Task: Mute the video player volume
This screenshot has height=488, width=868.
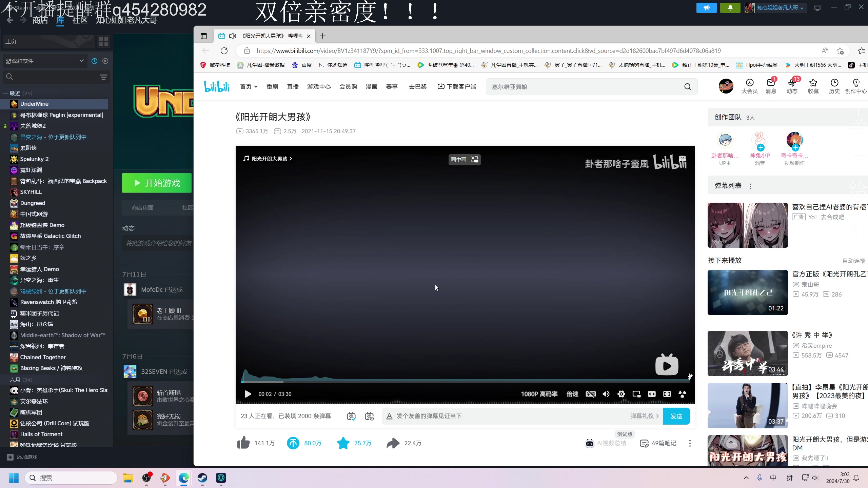Action: (606, 394)
